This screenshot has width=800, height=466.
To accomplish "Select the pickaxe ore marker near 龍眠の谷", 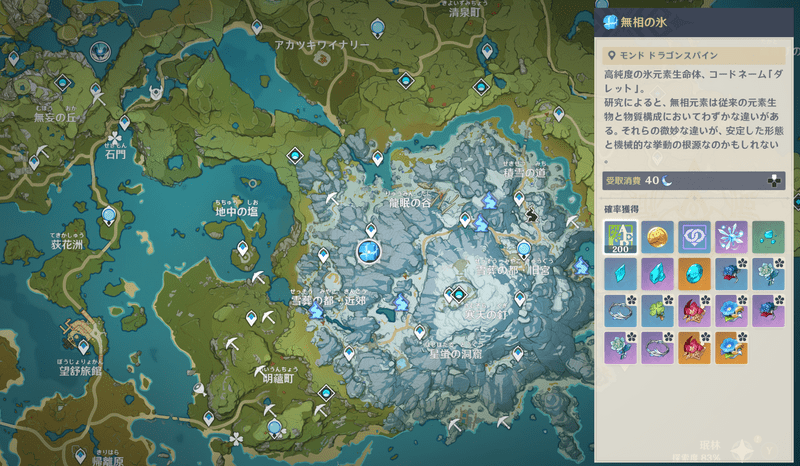I will 332,197.
